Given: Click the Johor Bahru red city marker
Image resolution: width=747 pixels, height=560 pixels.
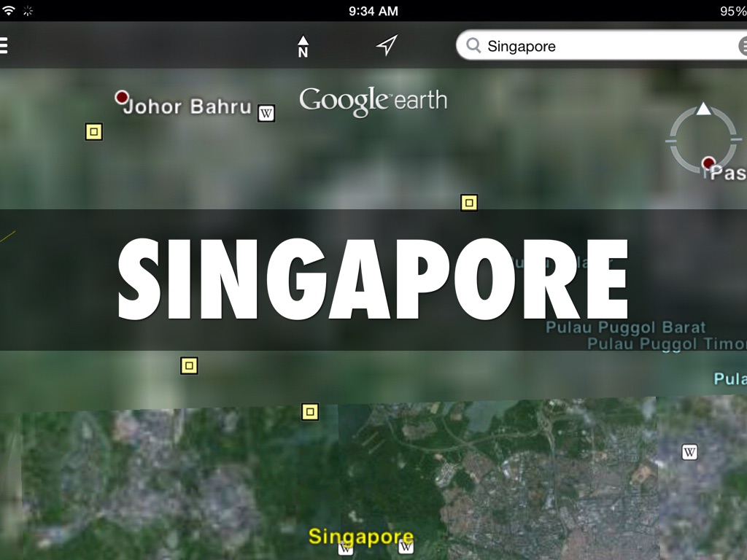Looking at the screenshot, I should coord(122,97).
